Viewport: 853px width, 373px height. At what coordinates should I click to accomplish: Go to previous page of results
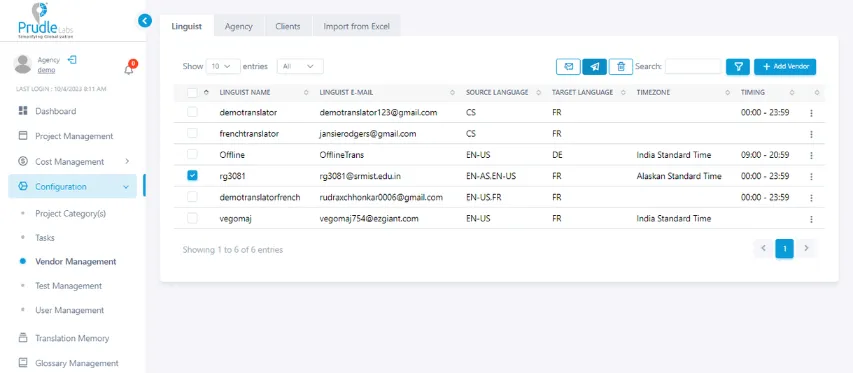click(763, 248)
